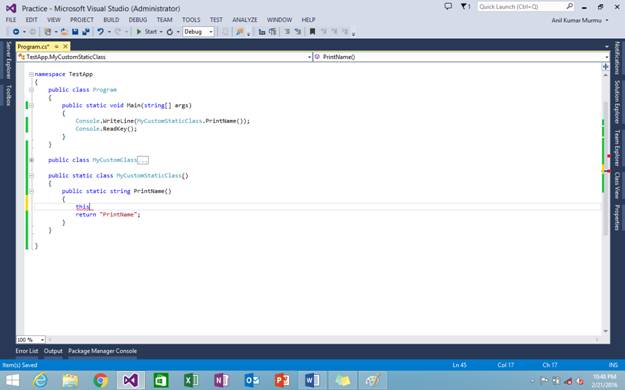625x390 pixels.
Task: Click the Navigate Backward toolbar icon
Action: point(16,32)
